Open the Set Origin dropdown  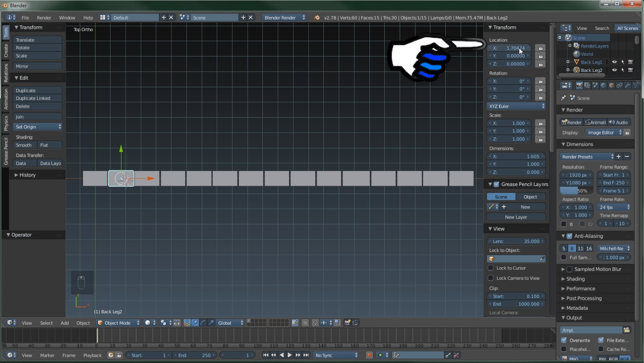click(x=37, y=127)
